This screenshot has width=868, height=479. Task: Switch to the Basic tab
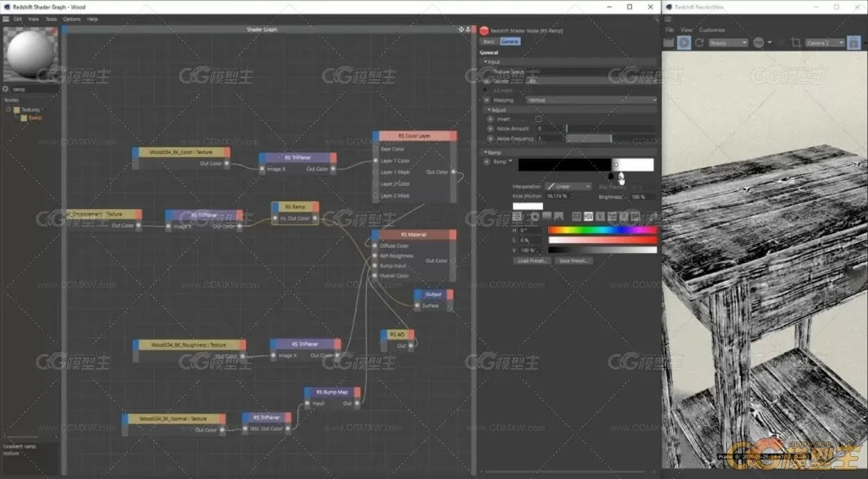tap(490, 42)
